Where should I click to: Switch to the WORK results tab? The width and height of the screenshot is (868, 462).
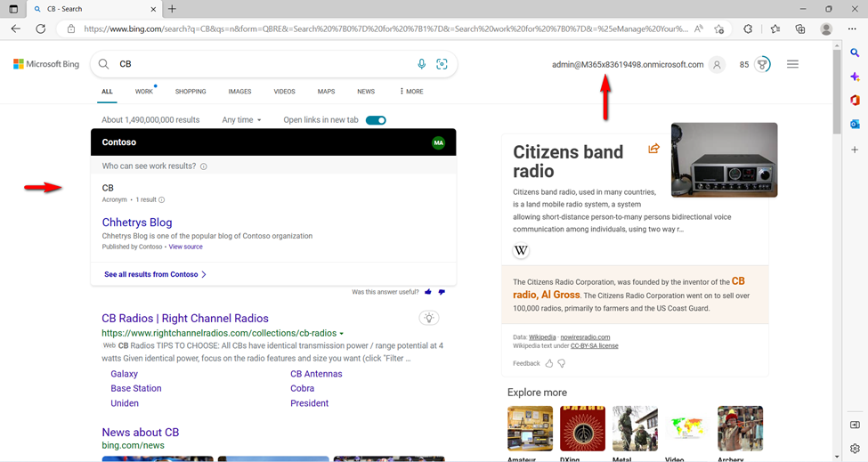[x=144, y=92]
